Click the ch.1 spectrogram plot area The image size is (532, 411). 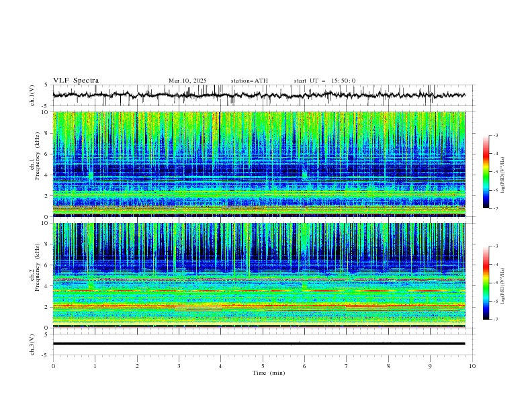pyautogui.click(x=259, y=164)
